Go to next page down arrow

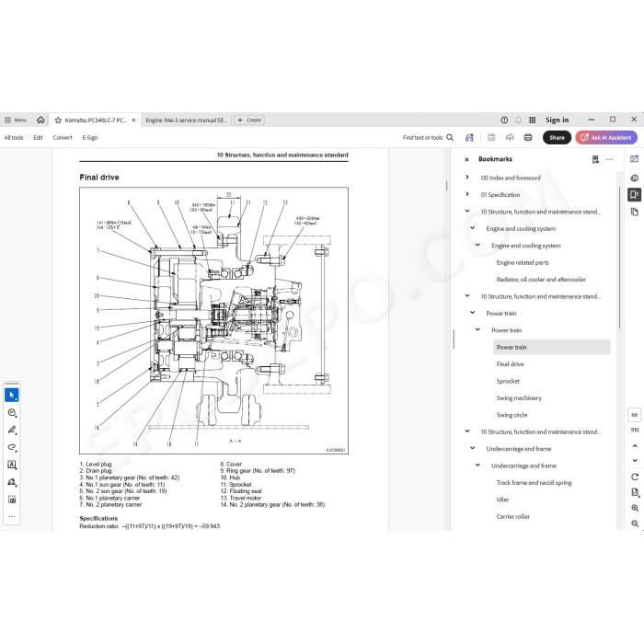point(635,460)
